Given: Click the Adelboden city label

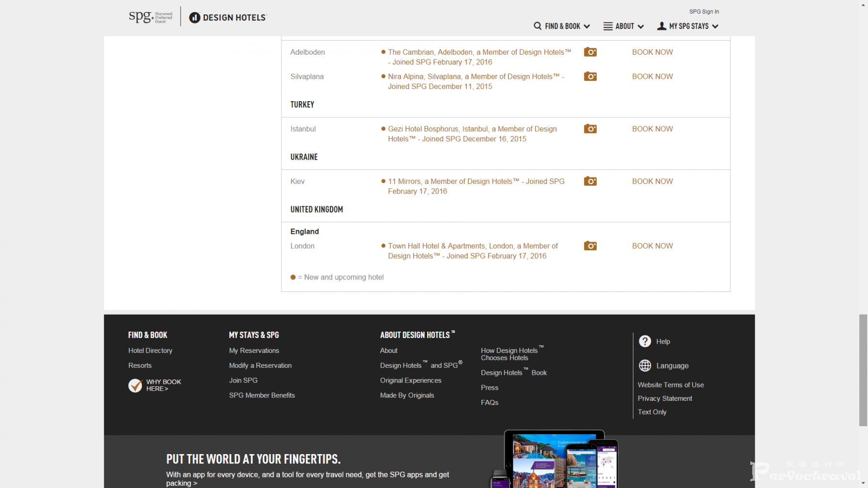Looking at the screenshot, I should [307, 52].
